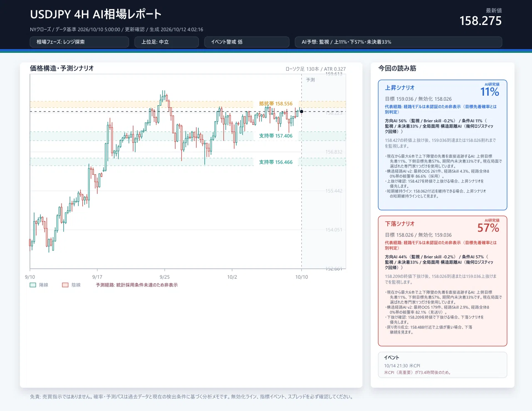
Task: Click the イベント card heading
Action: 392,358
